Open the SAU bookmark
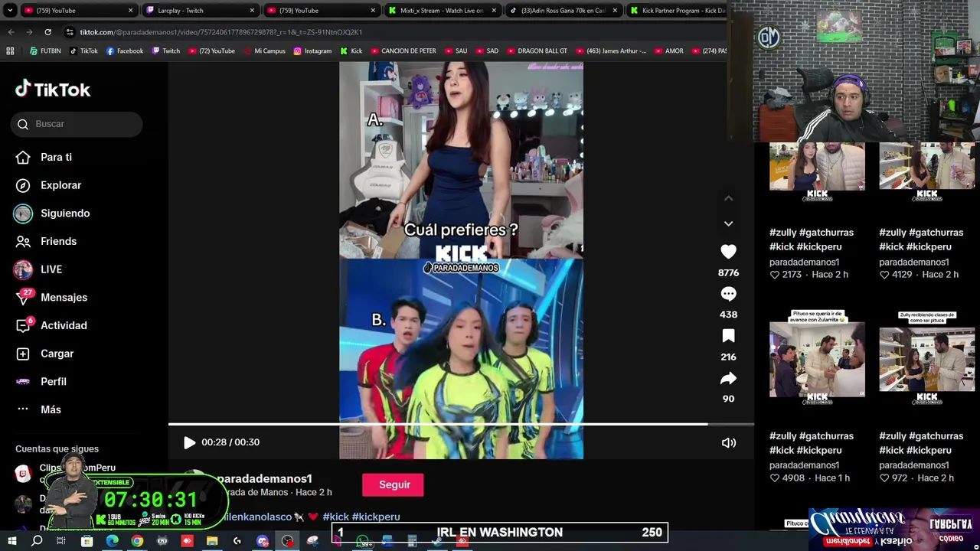The image size is (980, 551). click(456, 51)
